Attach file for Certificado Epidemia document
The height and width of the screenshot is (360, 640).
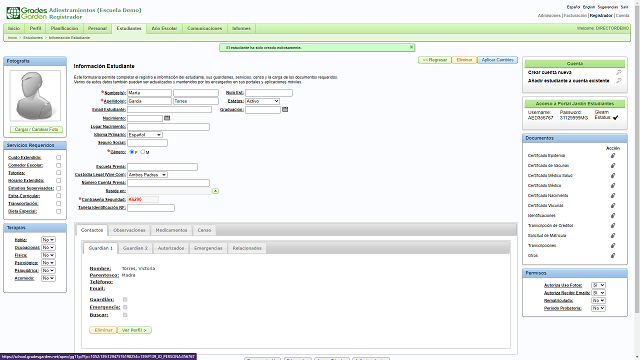(613, 156)
